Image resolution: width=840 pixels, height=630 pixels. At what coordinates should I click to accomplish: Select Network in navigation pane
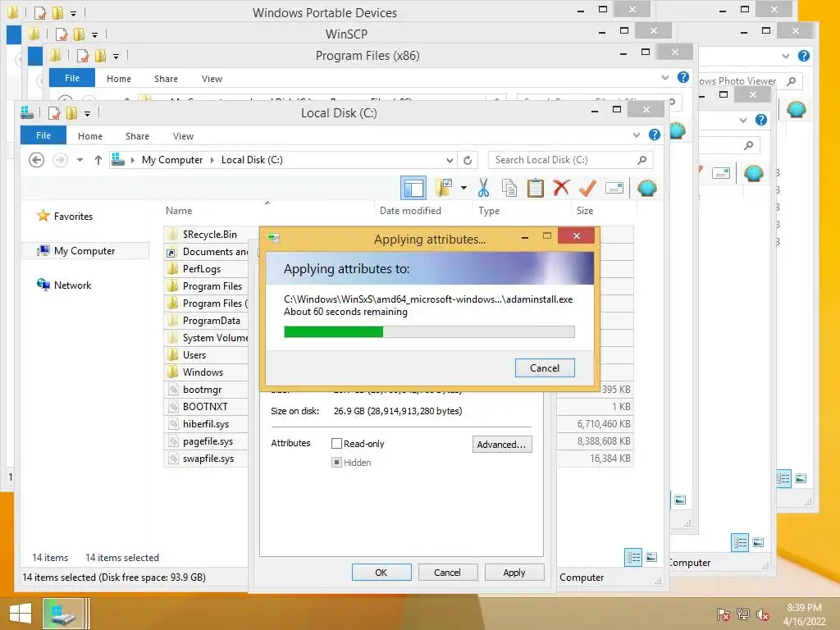72,285
